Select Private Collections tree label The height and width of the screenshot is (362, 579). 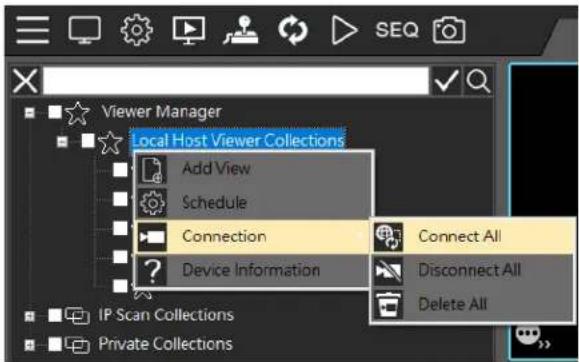point(165,344)
